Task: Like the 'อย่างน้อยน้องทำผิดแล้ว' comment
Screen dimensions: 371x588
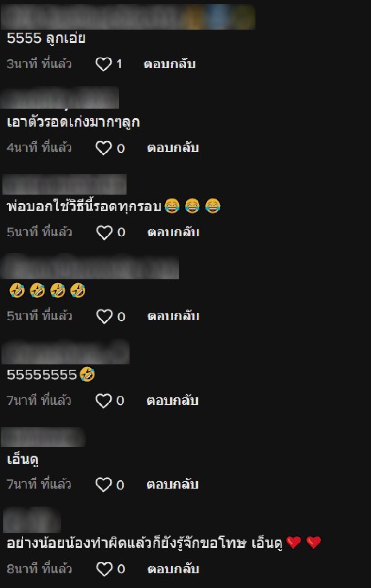Action: click(x=104, y=569)
